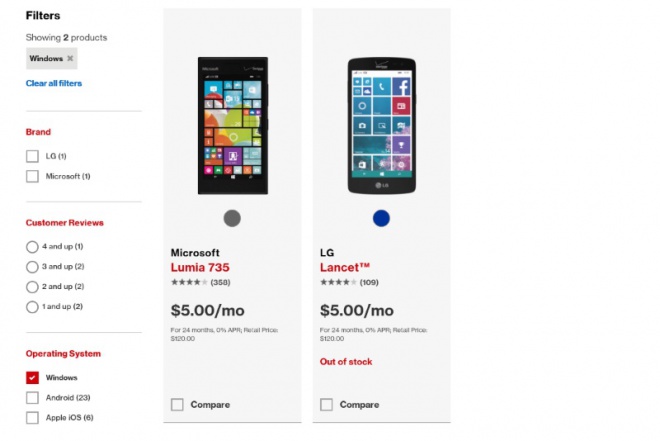This screenshot has height=441, width=660.
Task: Check the Microsoft brand checkbox
Action: (33, 176)
